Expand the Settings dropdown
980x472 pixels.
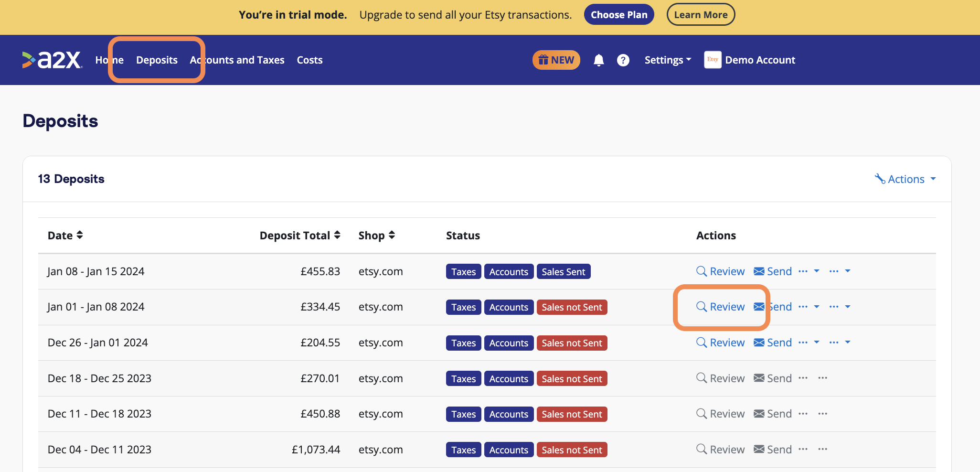point(668,60)
